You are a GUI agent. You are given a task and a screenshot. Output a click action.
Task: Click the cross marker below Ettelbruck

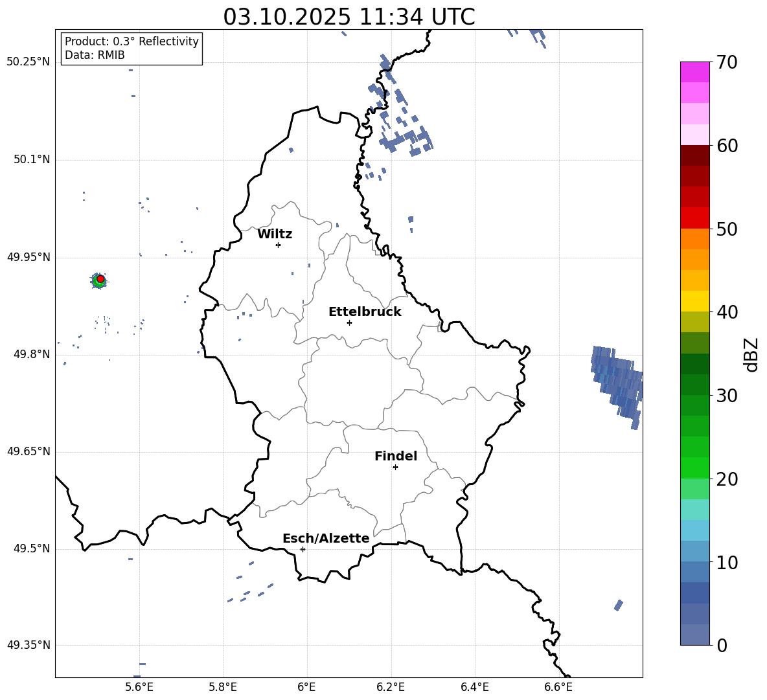coord(349,322)
